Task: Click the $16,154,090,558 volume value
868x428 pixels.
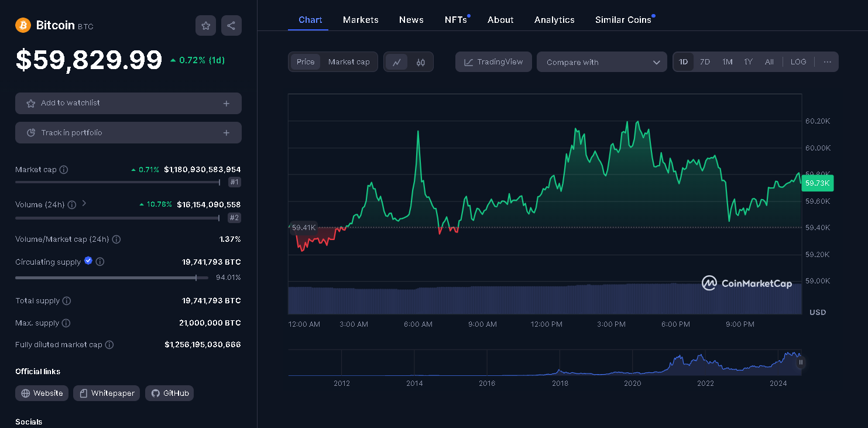Action: pos(209,204)
